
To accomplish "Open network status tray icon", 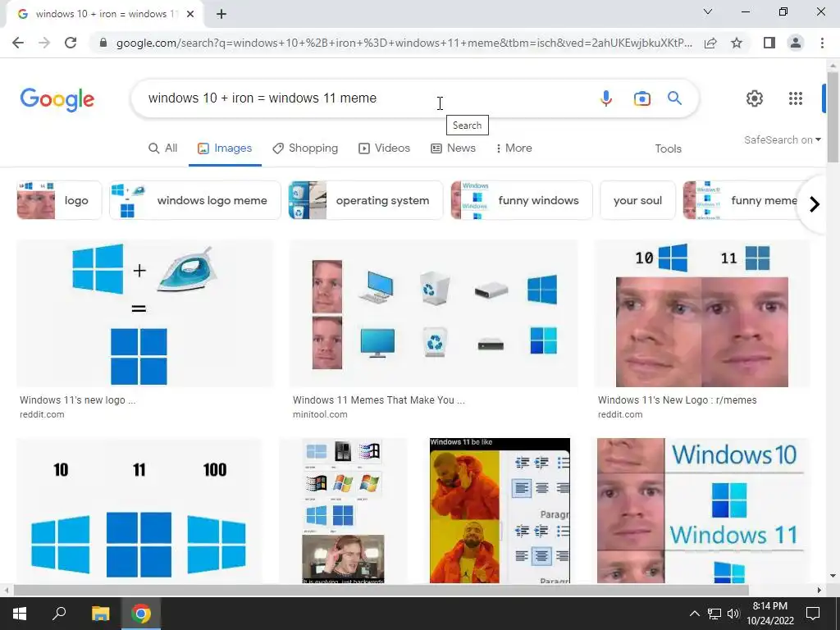I will [714, 614].
